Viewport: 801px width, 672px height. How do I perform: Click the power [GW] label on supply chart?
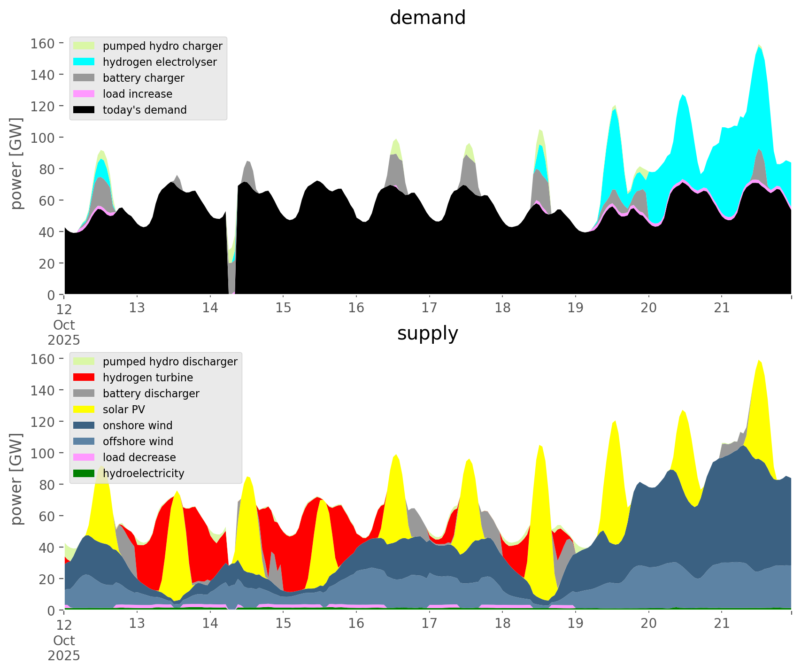tap(16, 479)
